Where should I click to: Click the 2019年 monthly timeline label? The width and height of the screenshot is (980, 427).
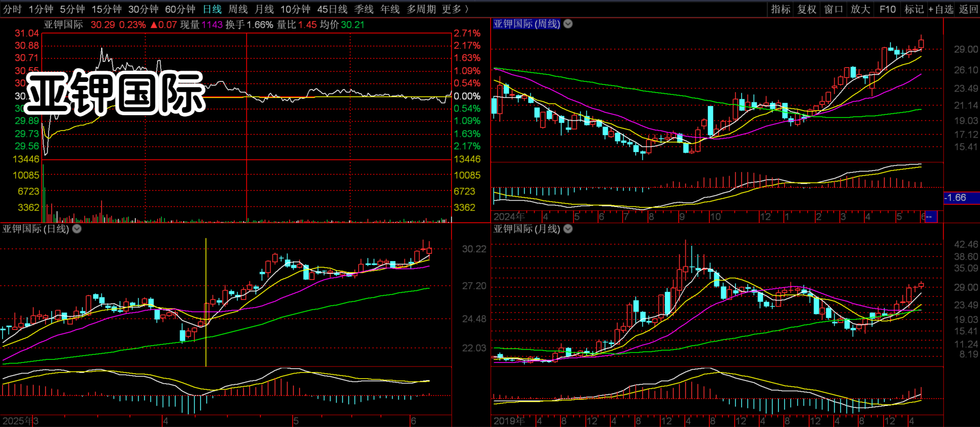[509, 421]
